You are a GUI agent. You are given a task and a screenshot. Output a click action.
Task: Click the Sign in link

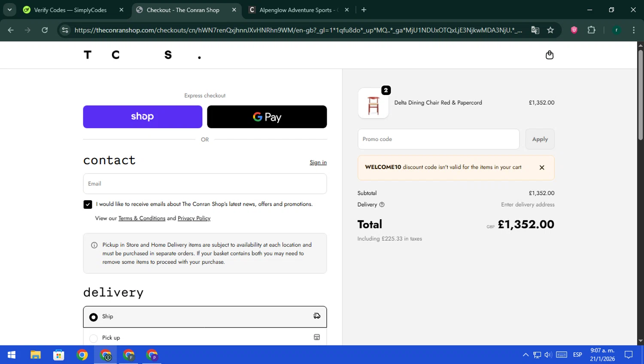coord(318,162)
